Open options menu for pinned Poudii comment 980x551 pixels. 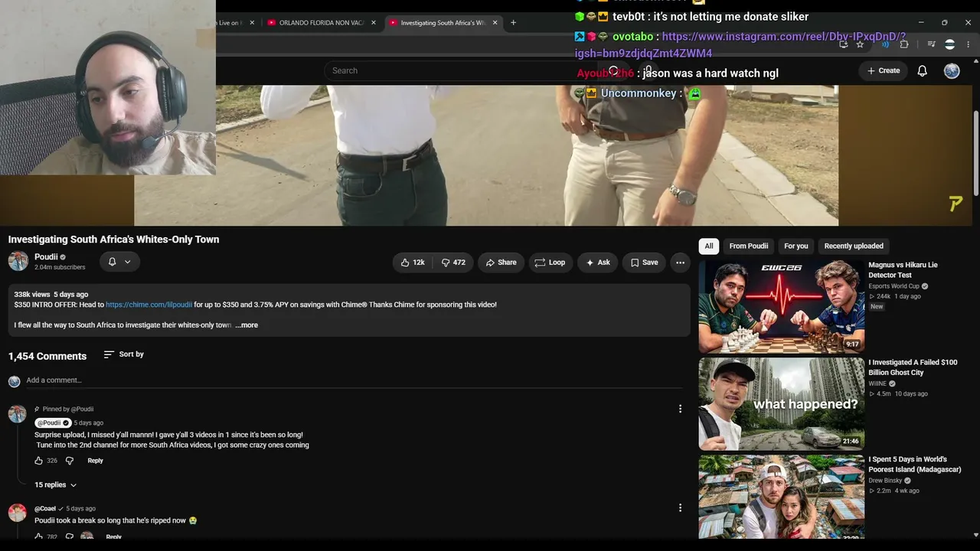click(680, 409)
